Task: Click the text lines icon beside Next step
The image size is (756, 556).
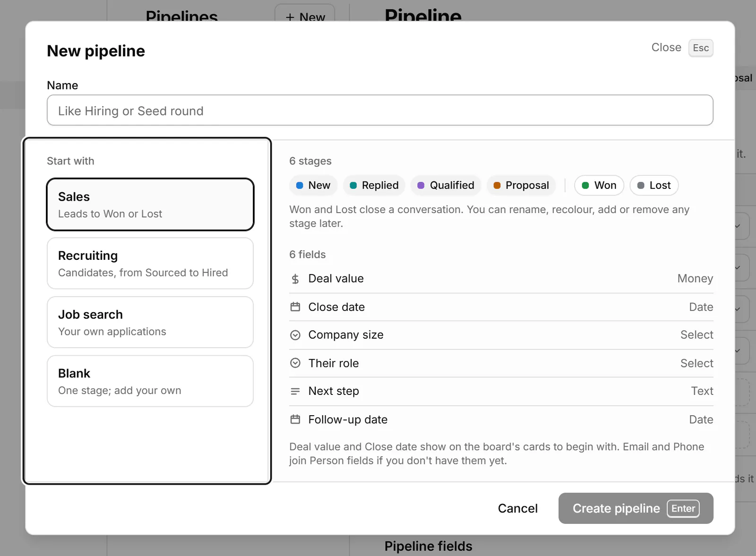Action: [295, 391]
